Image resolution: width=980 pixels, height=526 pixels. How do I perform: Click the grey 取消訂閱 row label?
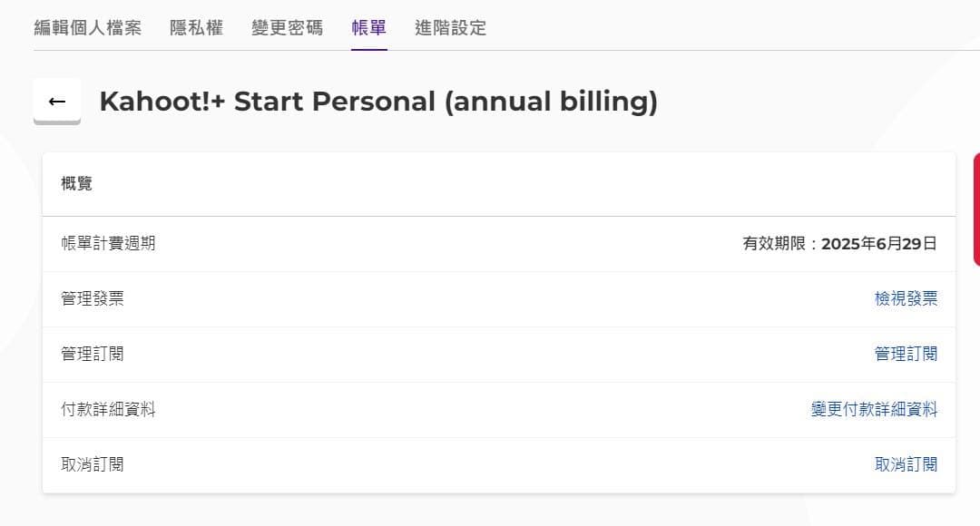(93, 464)
